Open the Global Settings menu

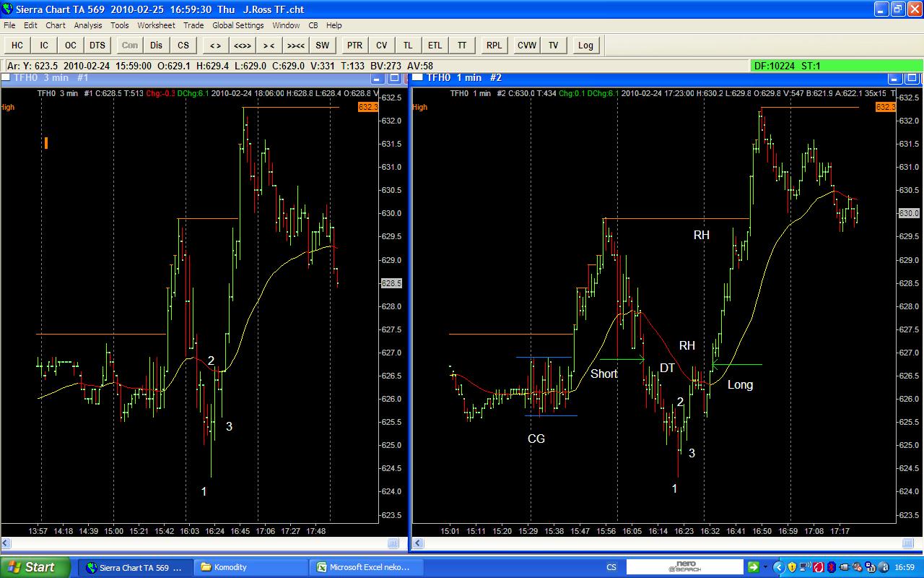click(x=238, y=25)
